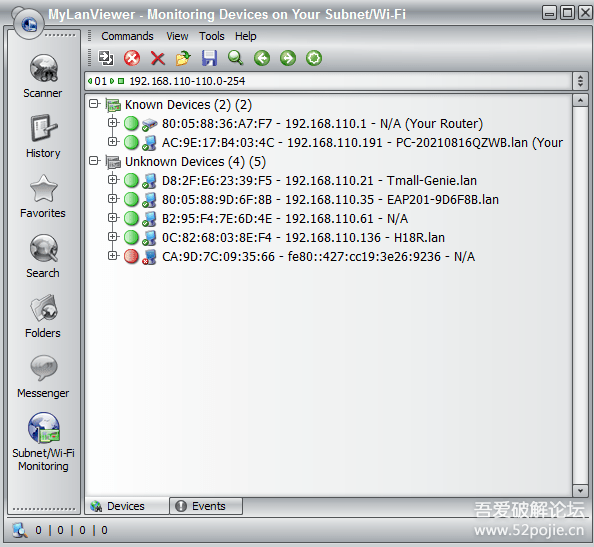
Task: Collapse the Known Devices group
Action: coord(94,104)
